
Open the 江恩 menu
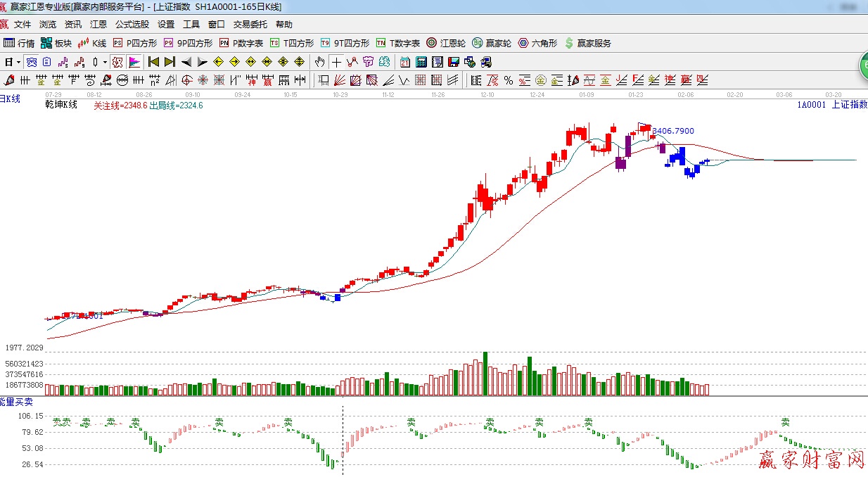tap(98, 25)
